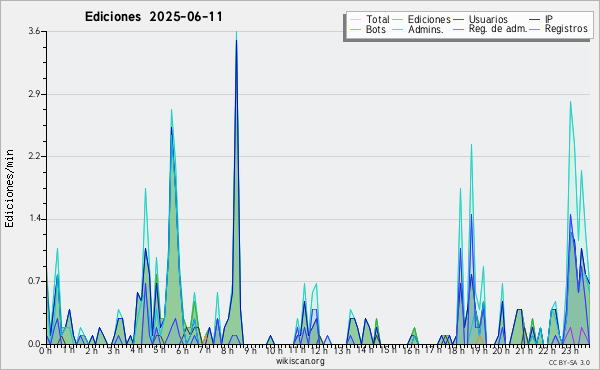This screenshot has height=370, width=600.
Task: Click the y-axis value 1.4
Action: [x=34, y=219]
